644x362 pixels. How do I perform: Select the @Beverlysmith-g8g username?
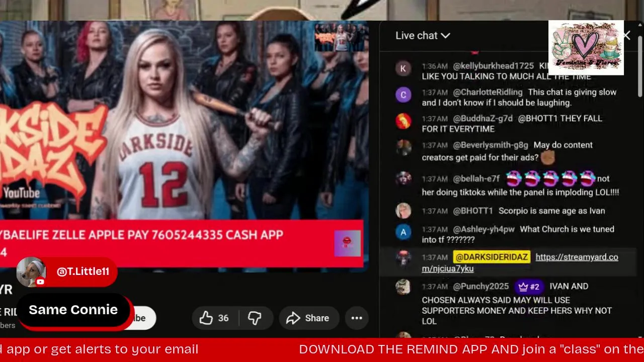[x=491, y=145]
